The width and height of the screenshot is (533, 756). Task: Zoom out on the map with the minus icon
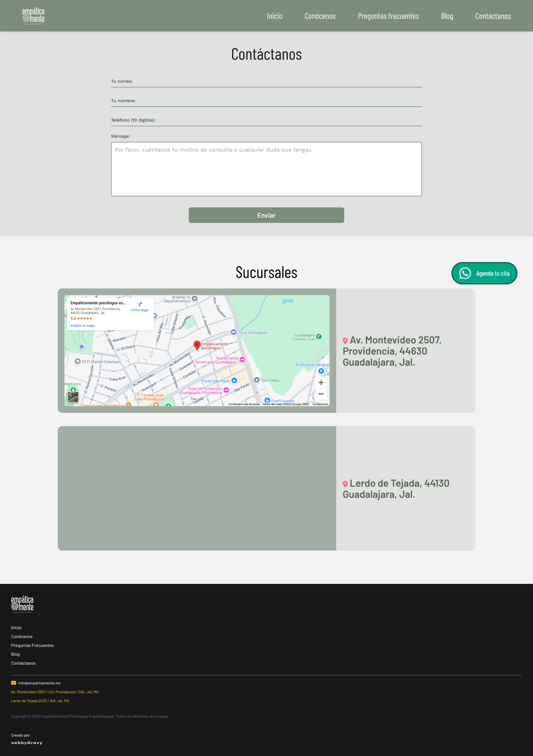(x=321, y=394)
